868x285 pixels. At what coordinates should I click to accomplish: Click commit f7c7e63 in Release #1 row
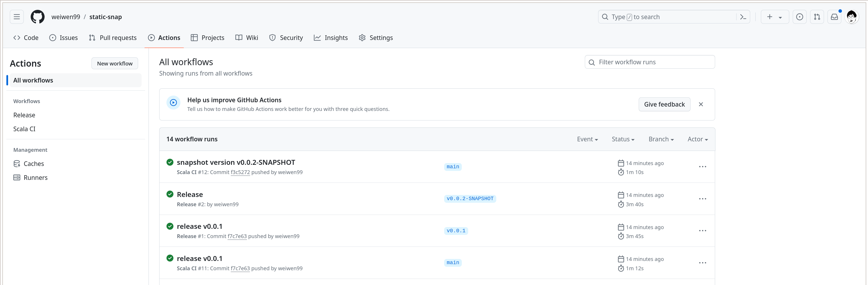coord(237,236)
